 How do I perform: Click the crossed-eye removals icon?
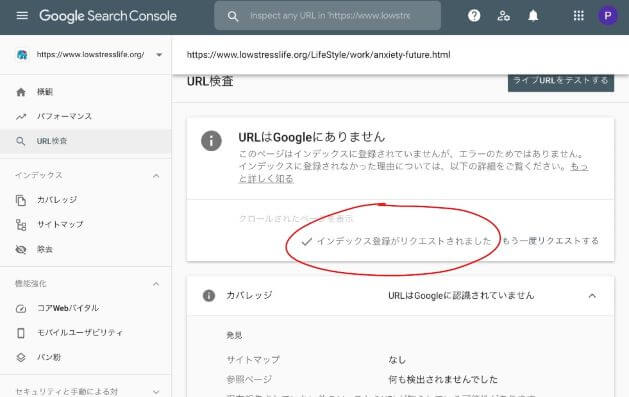click(x=21, y=249)
